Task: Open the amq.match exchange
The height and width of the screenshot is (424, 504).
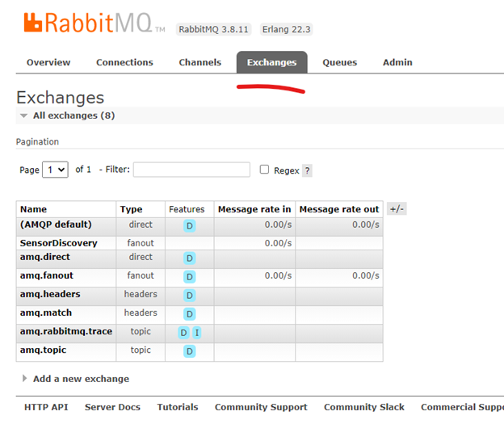Action: [46, 313]
